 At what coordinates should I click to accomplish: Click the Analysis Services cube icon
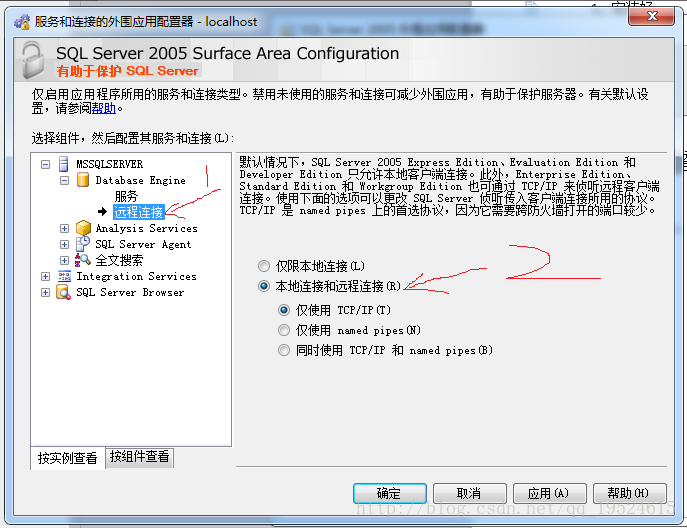coord(83,228)
